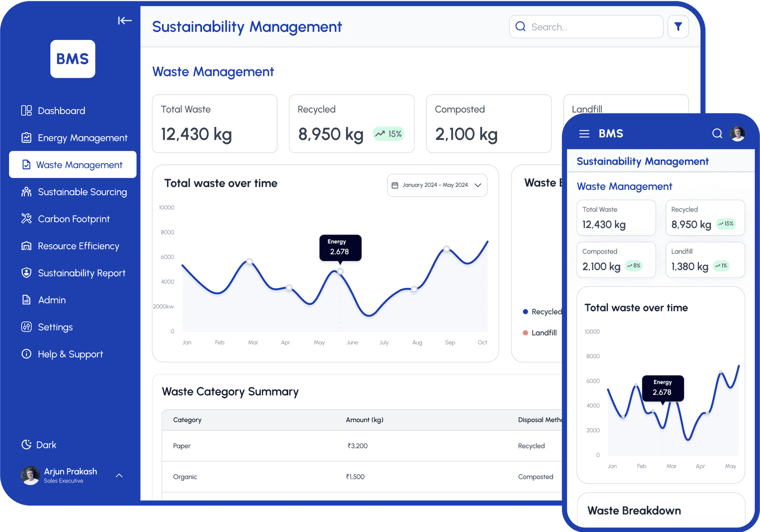Open Energy Management menu item
The width and height of the screenshot is (760, 532).
click(x=82, y=138)
